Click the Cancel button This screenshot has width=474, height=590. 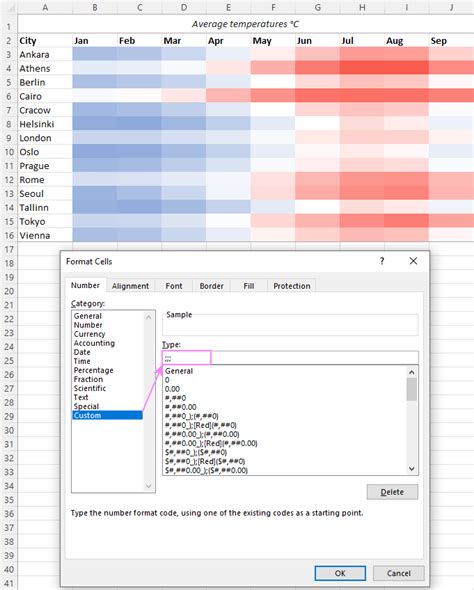398,573
